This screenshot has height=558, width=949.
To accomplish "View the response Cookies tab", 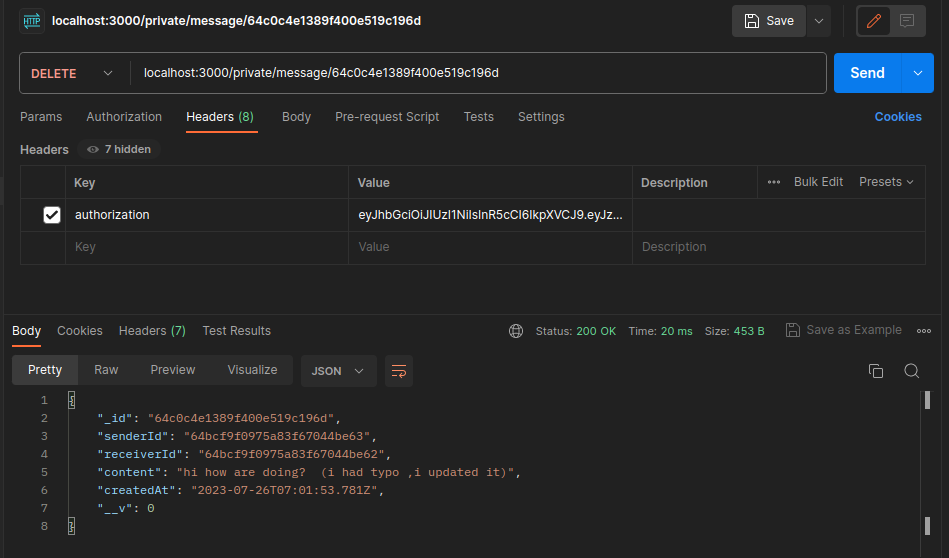I will tap(80, 331).
